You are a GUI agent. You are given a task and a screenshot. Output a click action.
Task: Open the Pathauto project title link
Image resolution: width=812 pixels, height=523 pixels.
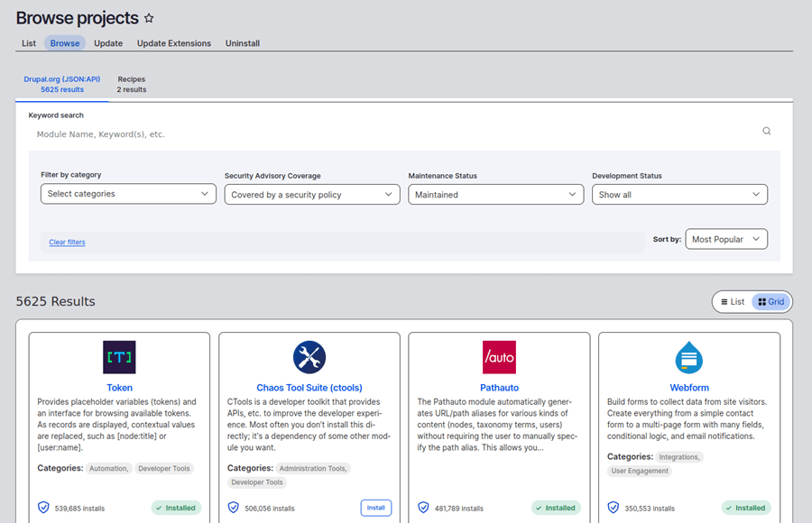point(499,388)
